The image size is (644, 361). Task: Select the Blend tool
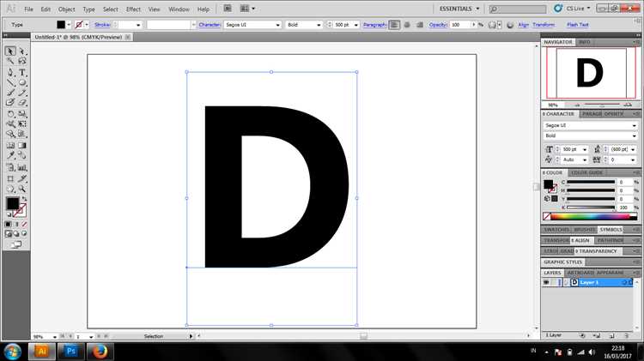coord(22,155)
